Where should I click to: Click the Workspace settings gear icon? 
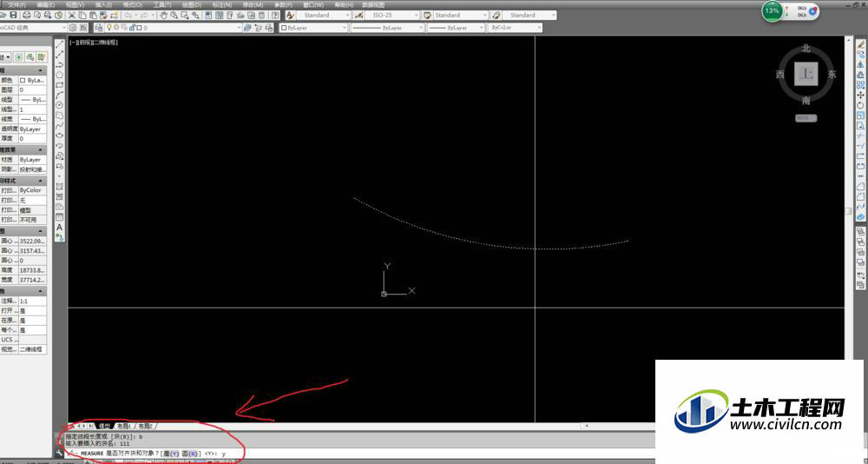[73, 27]
